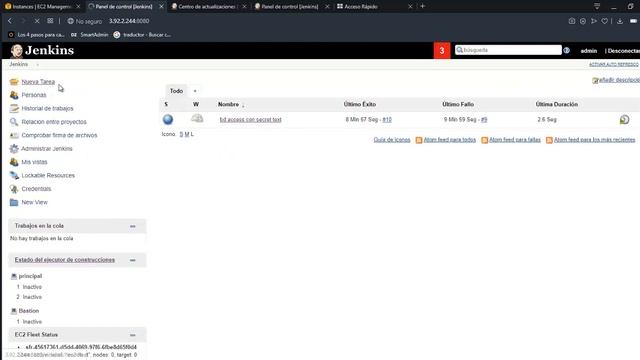The width and height of the screenshot is (640, 360).
Task: Click the añadir descripción link
Action: click(x=619, y=80)
